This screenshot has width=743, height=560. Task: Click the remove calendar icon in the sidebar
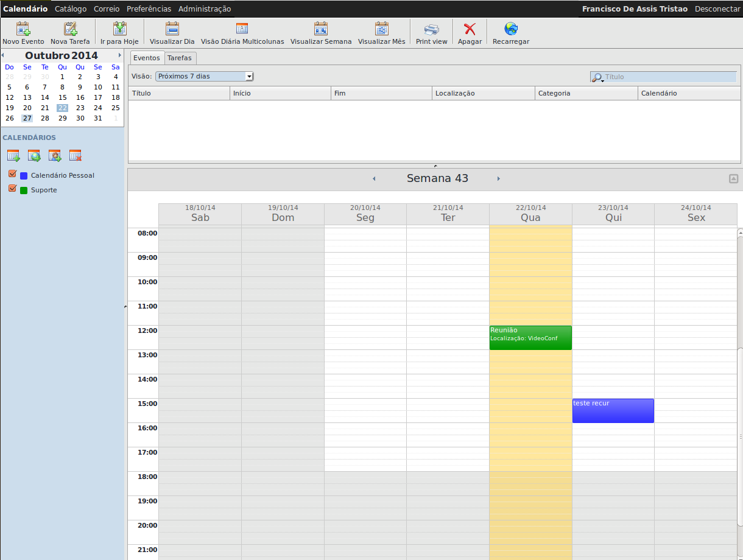(76, 156)
